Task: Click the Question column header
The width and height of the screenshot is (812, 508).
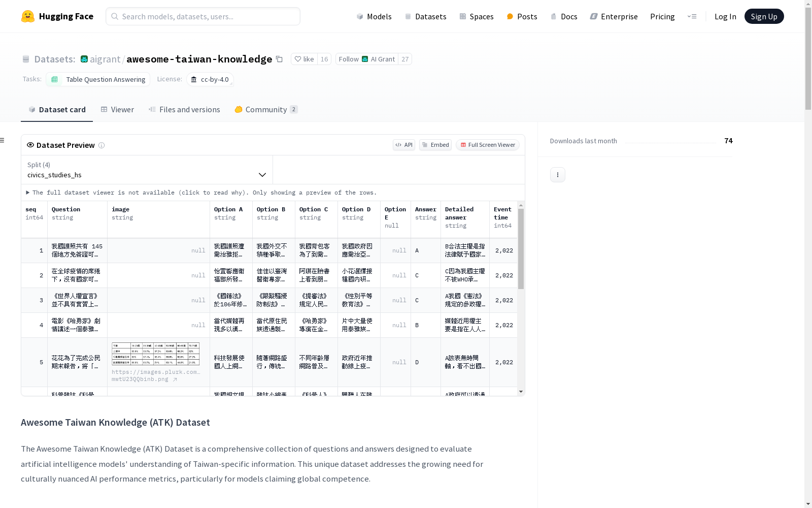Action: (78, 219)
